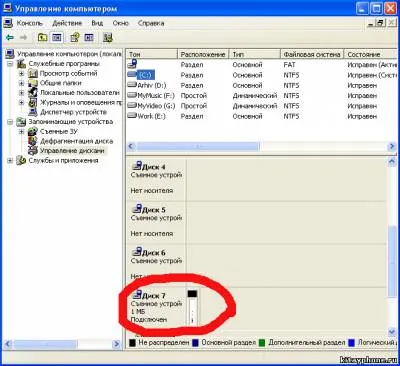This screenshot has height=366, width=400.
Task: Click the green Дополнительный раздел legend swatch
Action: point(262,343)
